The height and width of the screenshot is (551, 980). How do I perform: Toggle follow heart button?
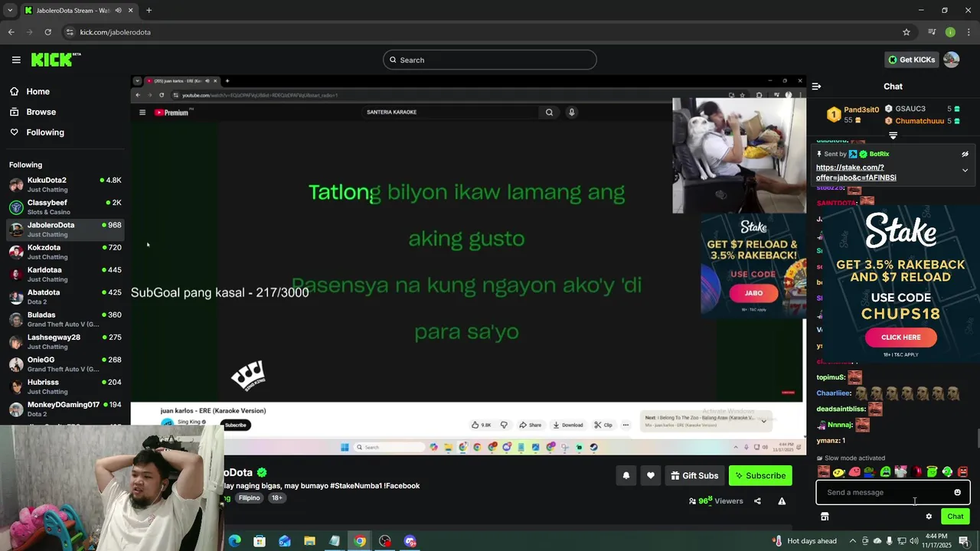(x=651, y=476)
